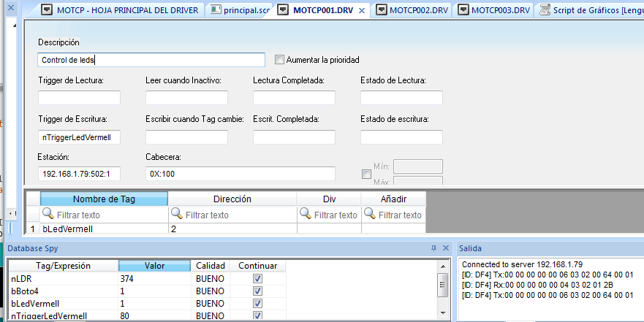Click the Calidad column header

coord(211,266)
